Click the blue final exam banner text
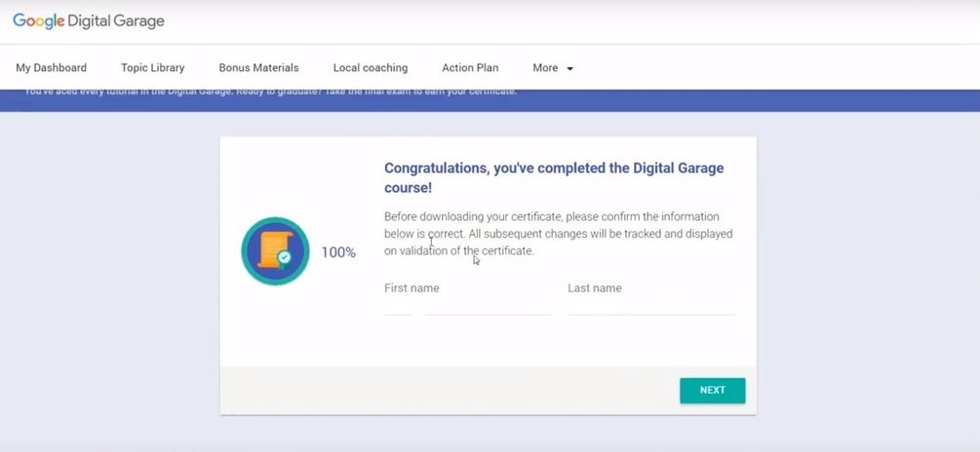 pyautogui.click(x=271, y=93)
